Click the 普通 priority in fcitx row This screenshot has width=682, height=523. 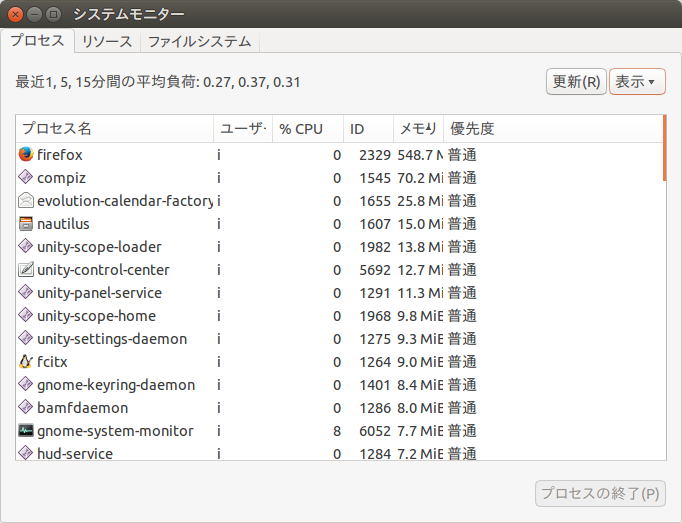tap(462, 362)
